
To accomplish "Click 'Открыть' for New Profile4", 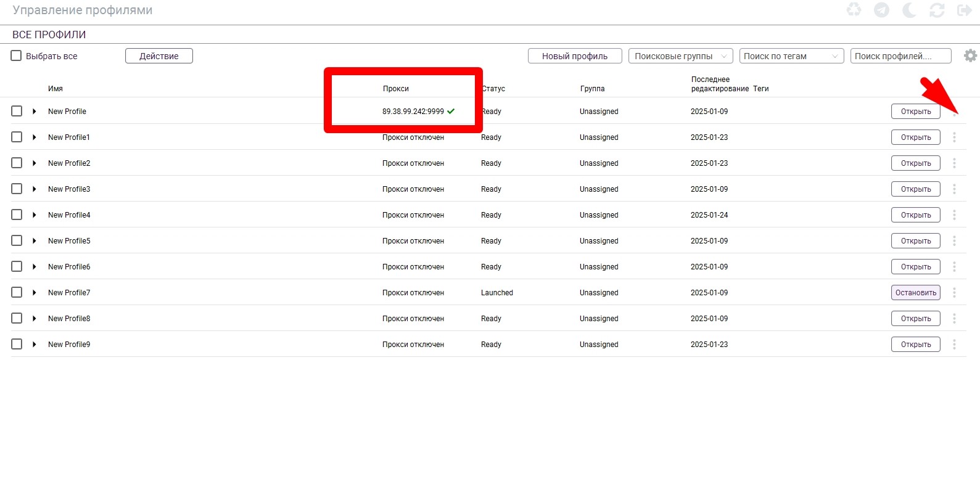I will click(x=916, y=215).
